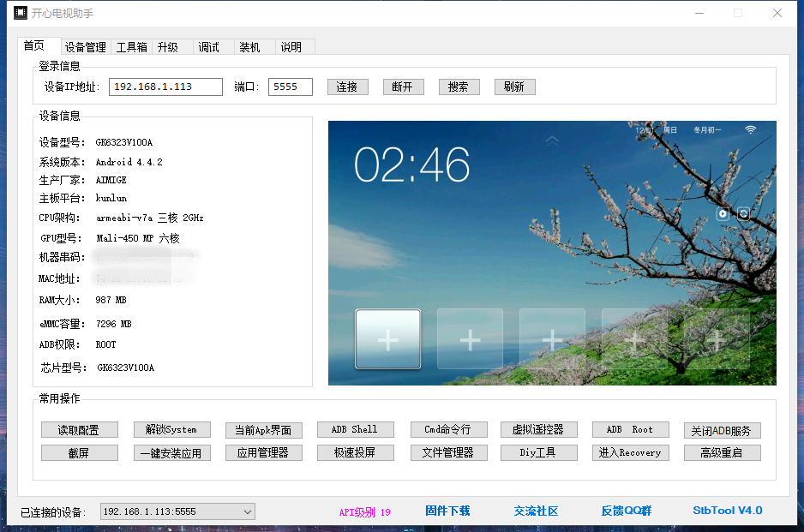Click the upward chevron atop the device preview

point(552,140)
